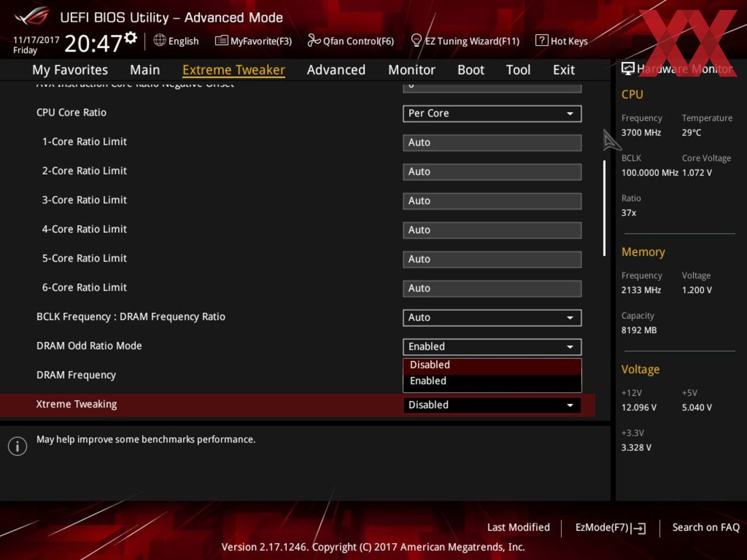Click the 20:47 clock display

click(93, 43)
